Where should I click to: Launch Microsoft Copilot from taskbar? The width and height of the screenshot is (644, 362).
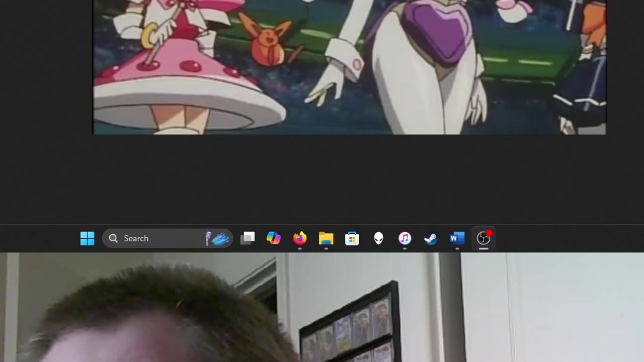click(274, 238)
